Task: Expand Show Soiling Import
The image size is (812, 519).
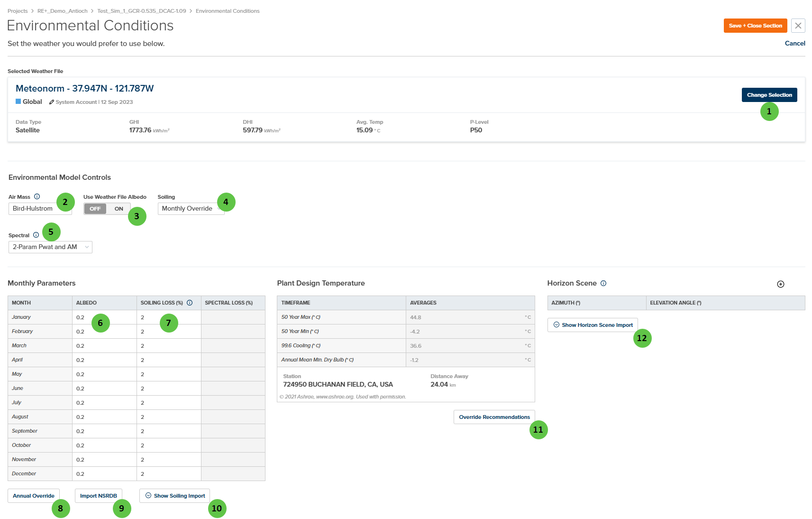Action: point(174,496)
